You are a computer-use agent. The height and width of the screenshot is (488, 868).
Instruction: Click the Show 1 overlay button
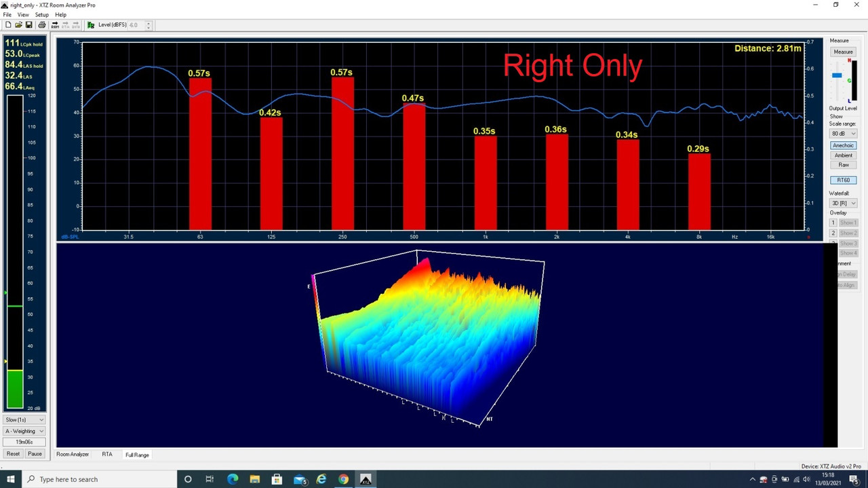tap(848, 223)
